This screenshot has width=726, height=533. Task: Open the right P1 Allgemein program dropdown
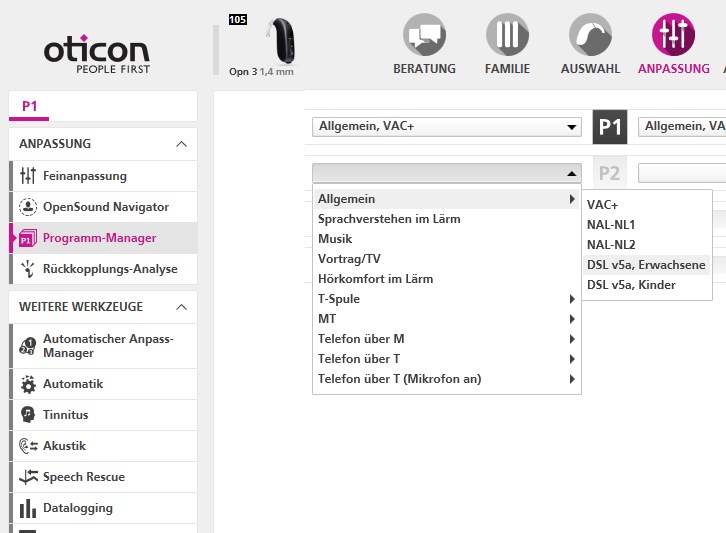(x=682, y=127)
